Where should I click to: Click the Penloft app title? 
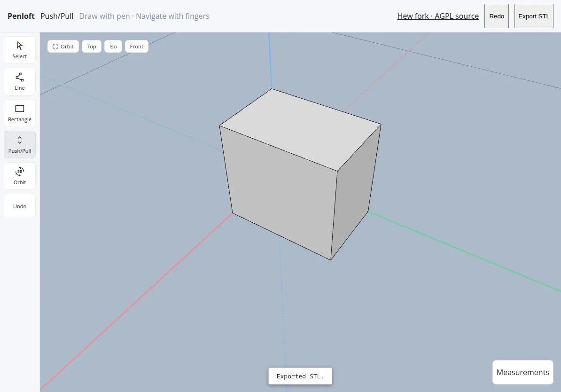[21, 16]
